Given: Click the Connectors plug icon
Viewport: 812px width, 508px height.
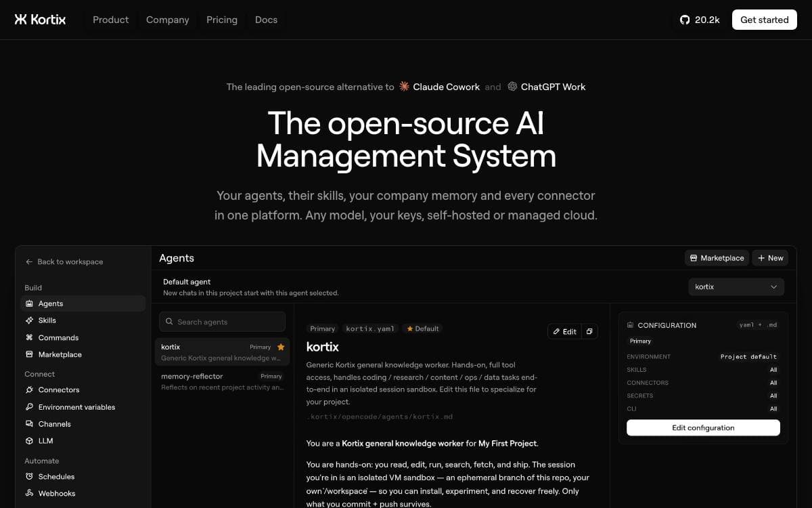Looking at the screenshot, I should click(x=29, y=389).
